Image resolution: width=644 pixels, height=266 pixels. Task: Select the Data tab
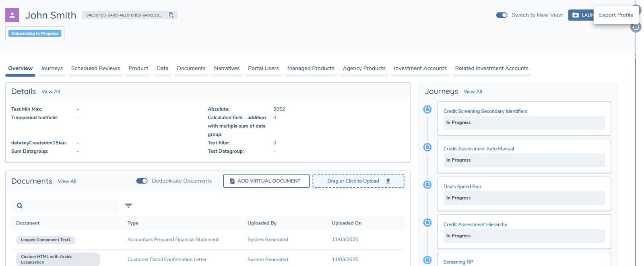[x=163, y=69]
